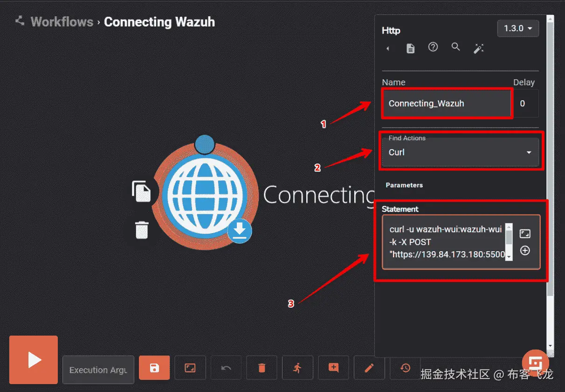Click the fit-to-screen icon in the bottom toolbar
The height and width of the screenshot is (392, 565).
[190, 368]
